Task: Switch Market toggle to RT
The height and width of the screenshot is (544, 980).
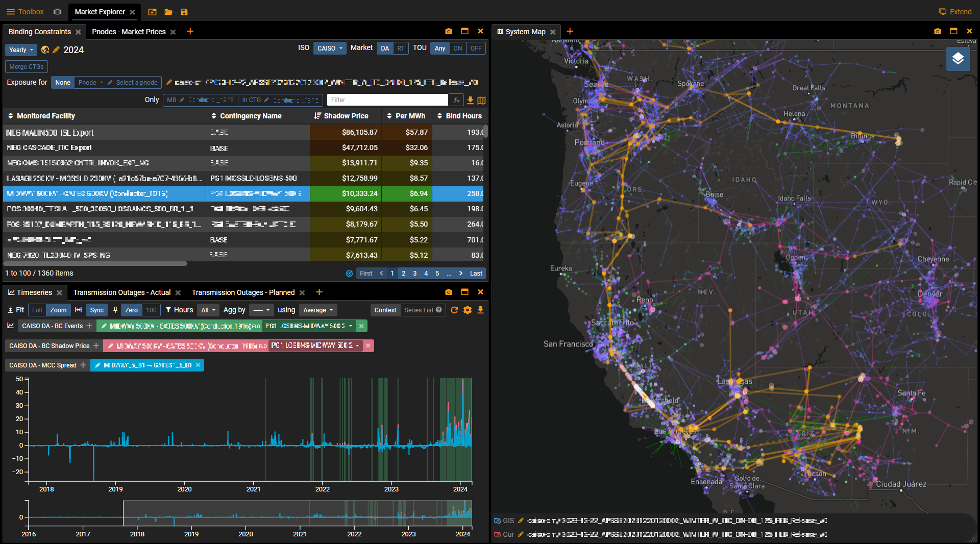Action: click(x=401, y=48)
